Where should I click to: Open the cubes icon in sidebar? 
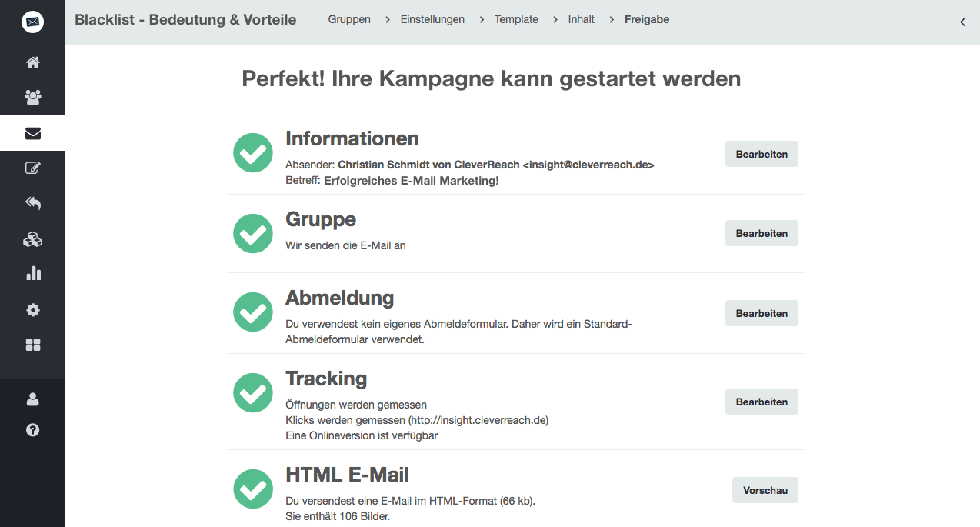tap(32, 239)
